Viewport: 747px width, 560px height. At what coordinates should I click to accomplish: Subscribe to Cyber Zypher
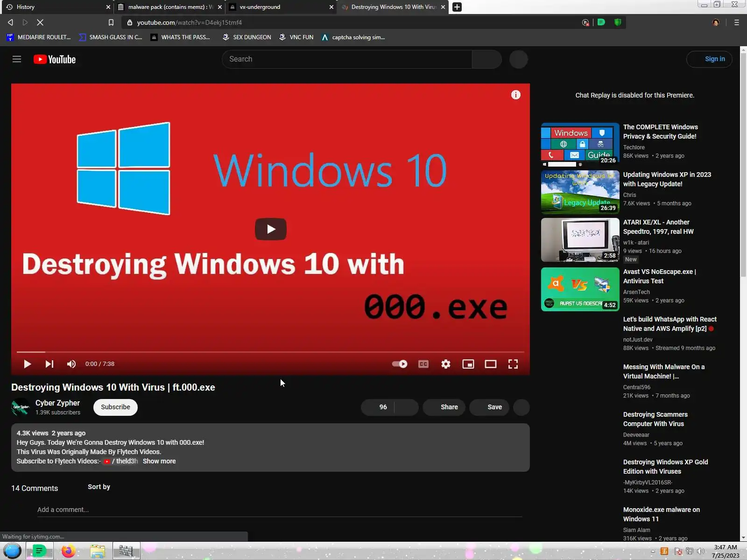click(x=115, y=407)
